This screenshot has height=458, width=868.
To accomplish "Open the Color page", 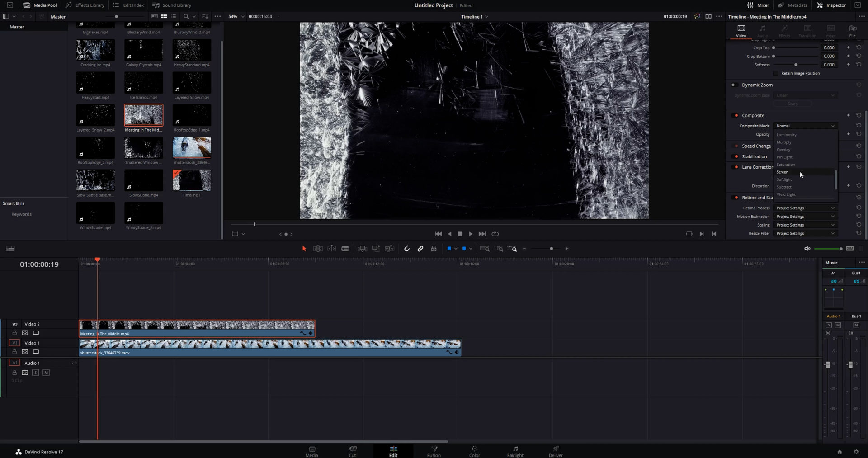I will click(474, 451).
